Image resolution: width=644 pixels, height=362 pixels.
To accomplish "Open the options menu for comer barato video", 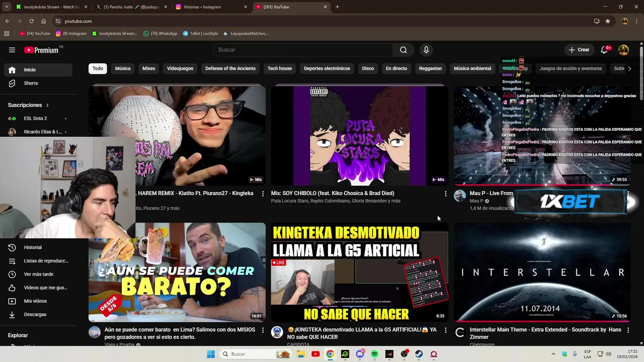I will tap(263, 330).
